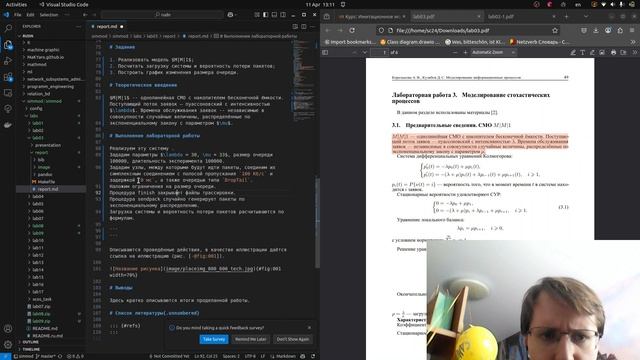
Task: Expand the machine-graphic folder
Action: point(43,50)
